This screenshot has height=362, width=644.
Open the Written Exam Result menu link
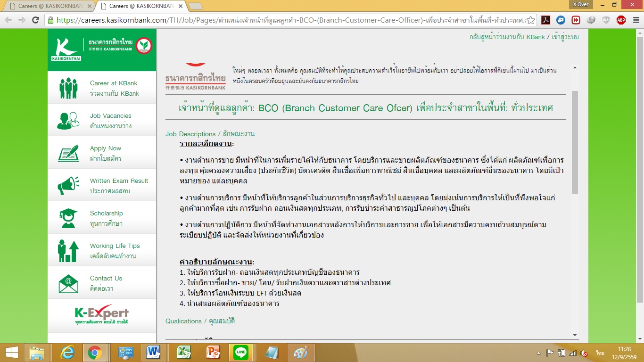(119, 186)
